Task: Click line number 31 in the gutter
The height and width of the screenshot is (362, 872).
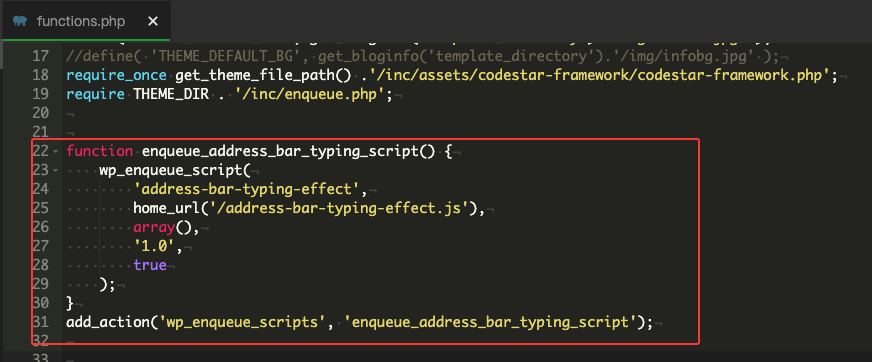Action: [x=41, y=323]
